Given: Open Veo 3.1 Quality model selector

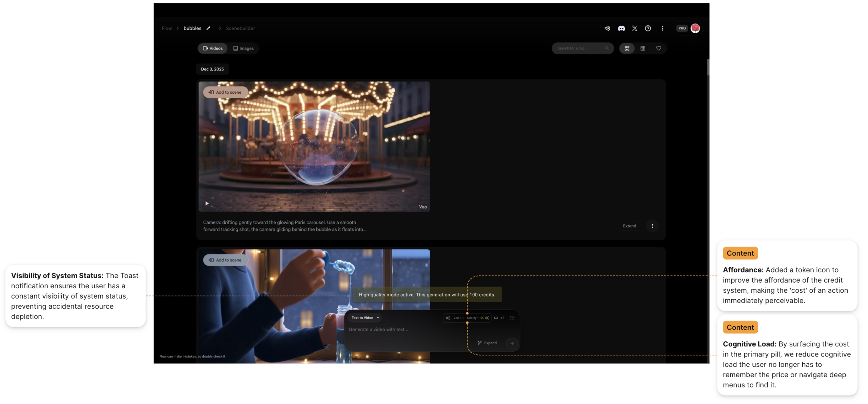Looking at the screenshot, I should pos(467,318).
